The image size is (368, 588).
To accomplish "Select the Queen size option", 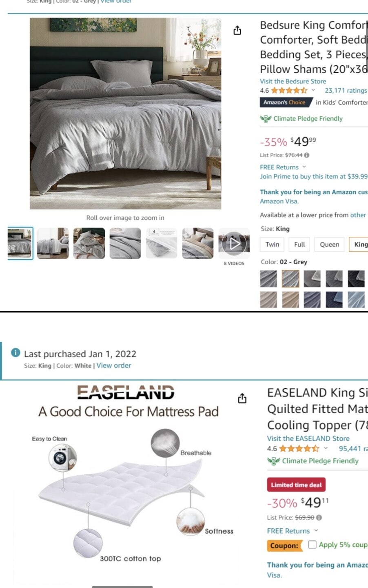I will (x=329, y=244).
